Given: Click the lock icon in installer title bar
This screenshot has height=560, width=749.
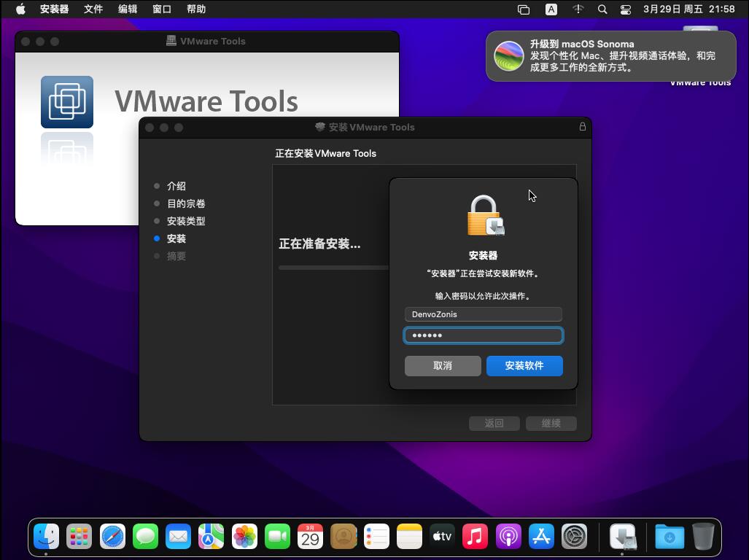Looking at the screenshot, I should (x=582, y=127).
